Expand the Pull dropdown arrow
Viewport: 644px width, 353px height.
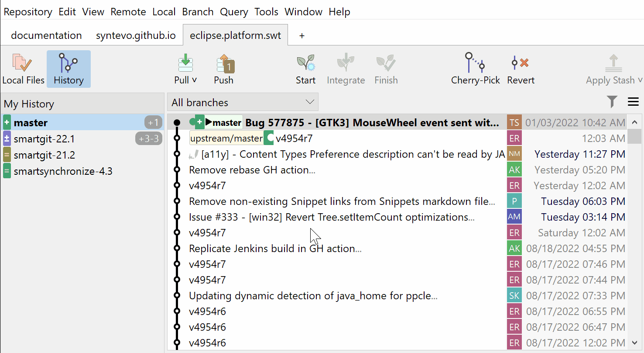[x=195, y=80]
